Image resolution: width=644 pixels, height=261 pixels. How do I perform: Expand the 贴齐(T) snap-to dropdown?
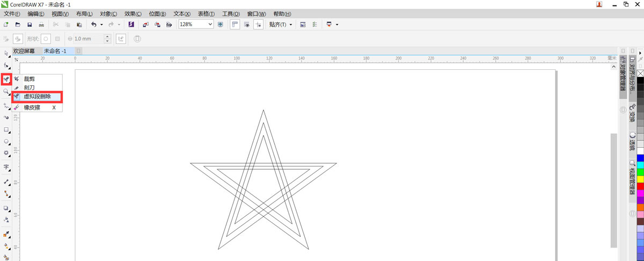(290, 25)
